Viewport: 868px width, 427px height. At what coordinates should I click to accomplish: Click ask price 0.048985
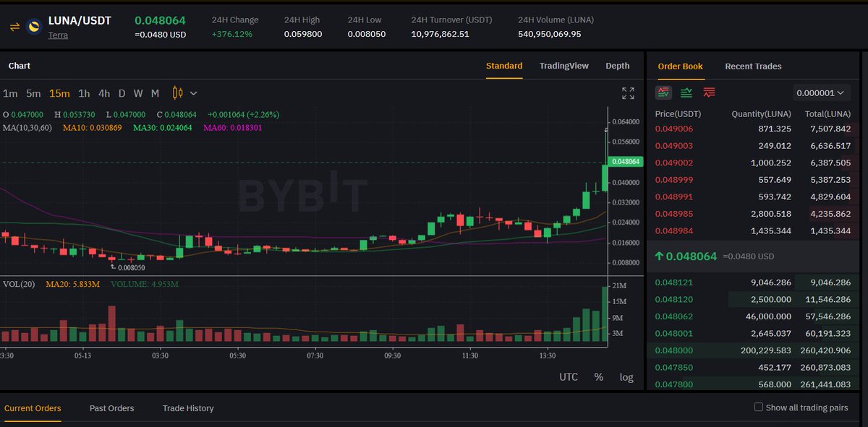coord(673,214)
